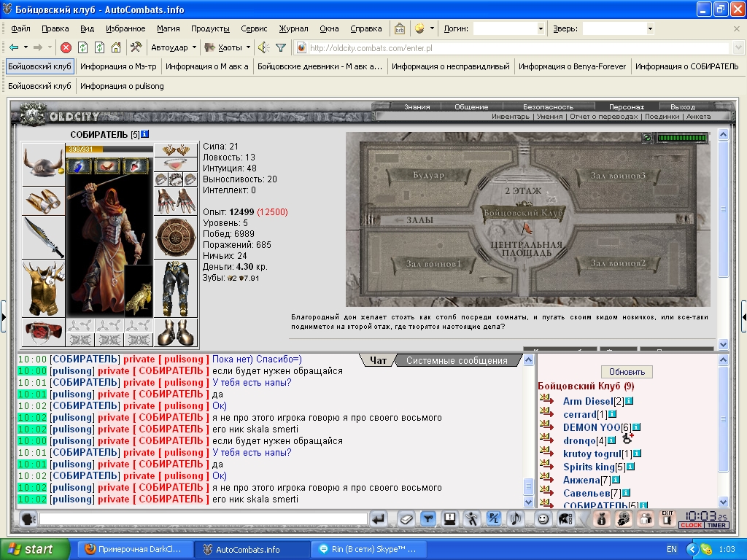Image resolution: width=747 pixels, height=560 pixels.
Task: Toggle the P/L translit button
Action: point(494,518)
